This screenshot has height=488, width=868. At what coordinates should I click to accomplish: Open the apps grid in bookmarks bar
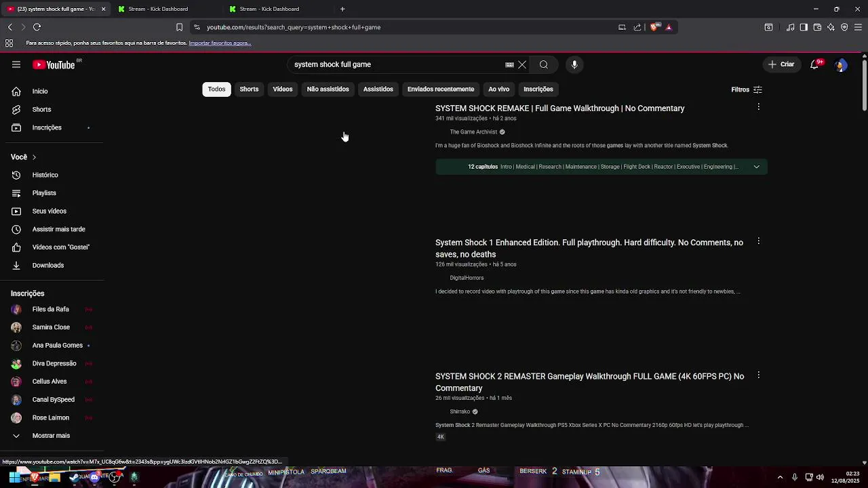(x=9, y=43)
